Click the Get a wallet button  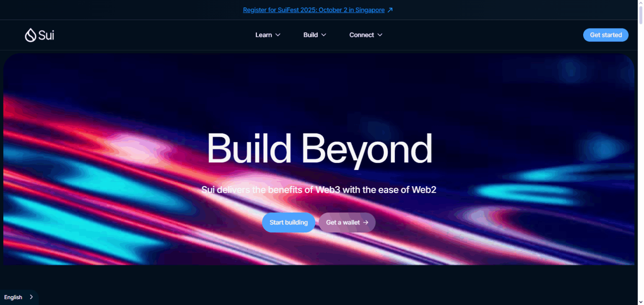[x=347, y=222]
